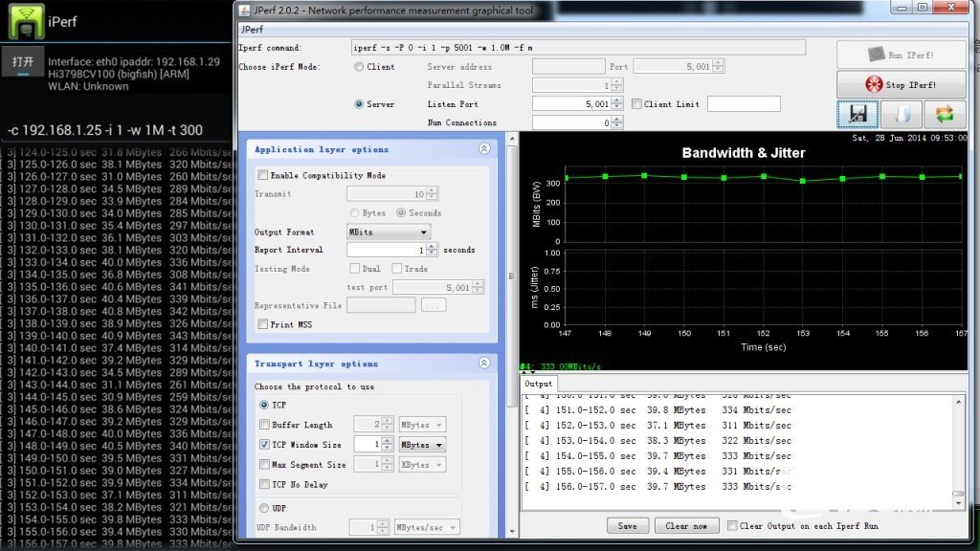Collapse the Transport layer options panel
This screenshot has height=551, width=980.
coord(484,364)
